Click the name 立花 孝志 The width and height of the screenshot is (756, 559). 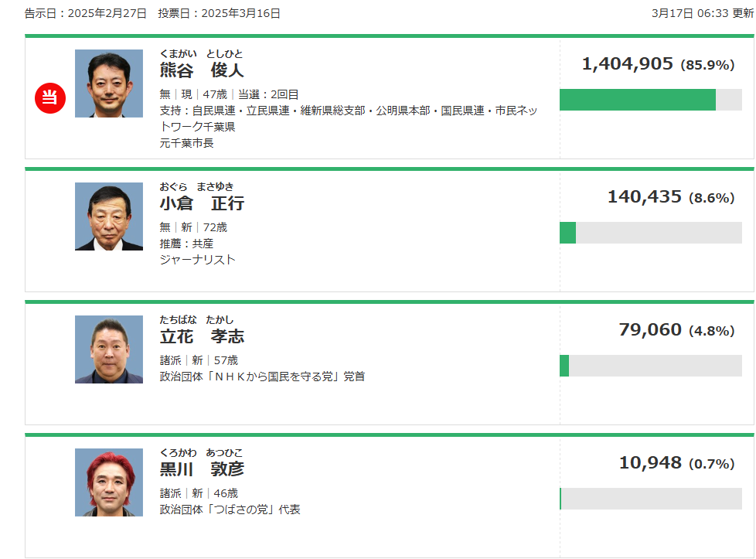pos(202,336)
